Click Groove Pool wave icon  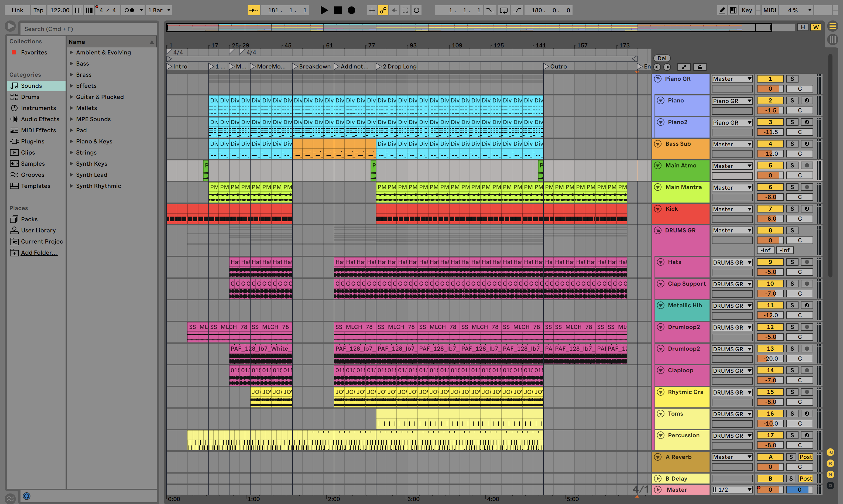[x=11, y=498]
